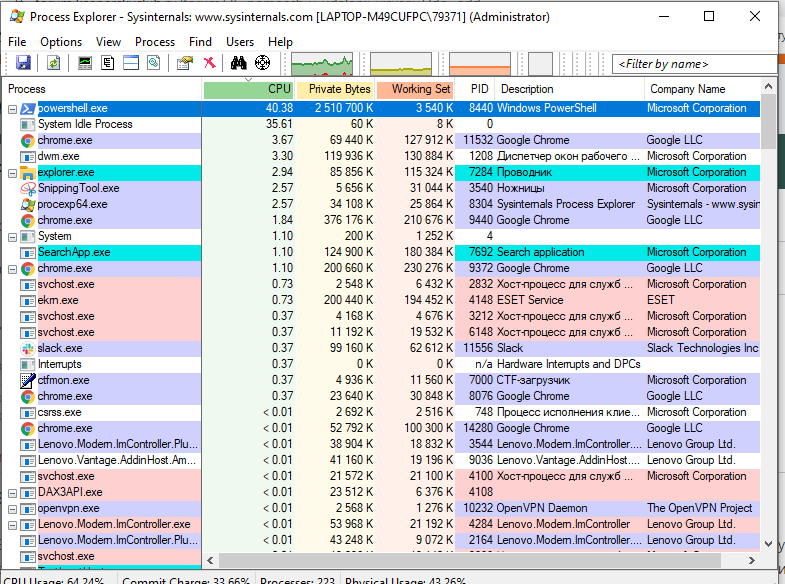Click the Refresh Now toolbar icon
This screenshot has height=584, width=785.
point(53,63)
